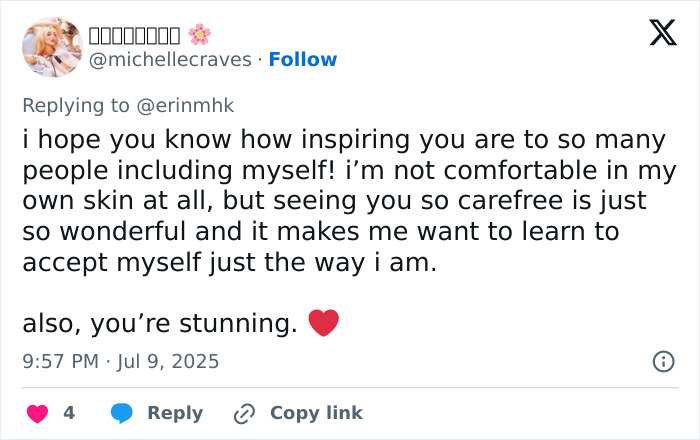Image resolution: width=700 pixels, height=440 pixels.
Task: Open the @michellecraves handle
Action: (x=170, y=60)
